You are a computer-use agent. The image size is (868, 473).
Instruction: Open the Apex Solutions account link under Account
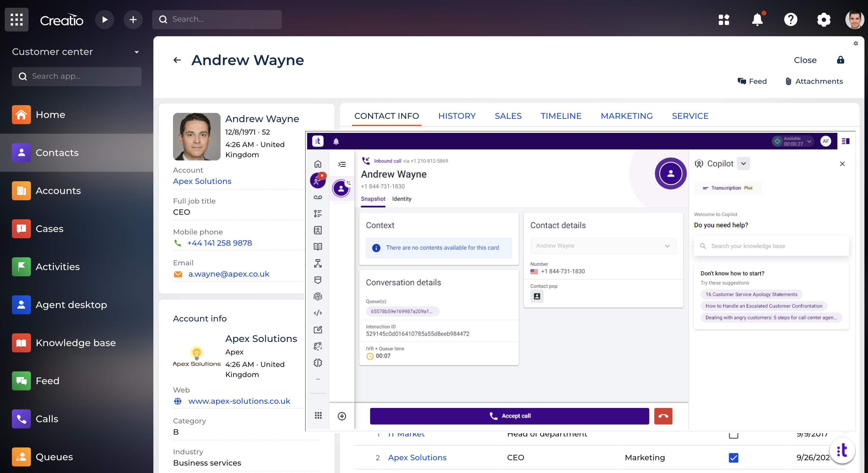202,181
